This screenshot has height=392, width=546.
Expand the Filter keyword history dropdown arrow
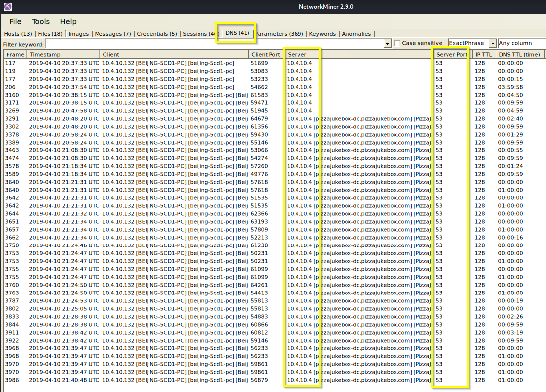387,44
